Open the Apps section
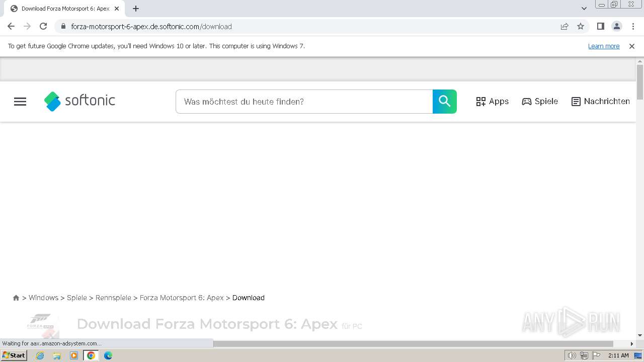Image resolution: width=644 pixels, height=362 pixels. pos(493,102)
